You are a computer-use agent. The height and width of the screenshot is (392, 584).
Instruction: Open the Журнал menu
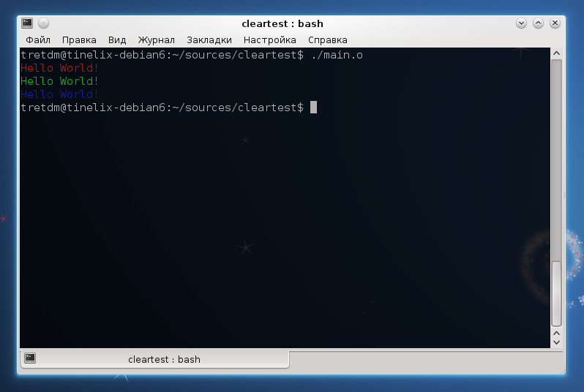point(156,39)
